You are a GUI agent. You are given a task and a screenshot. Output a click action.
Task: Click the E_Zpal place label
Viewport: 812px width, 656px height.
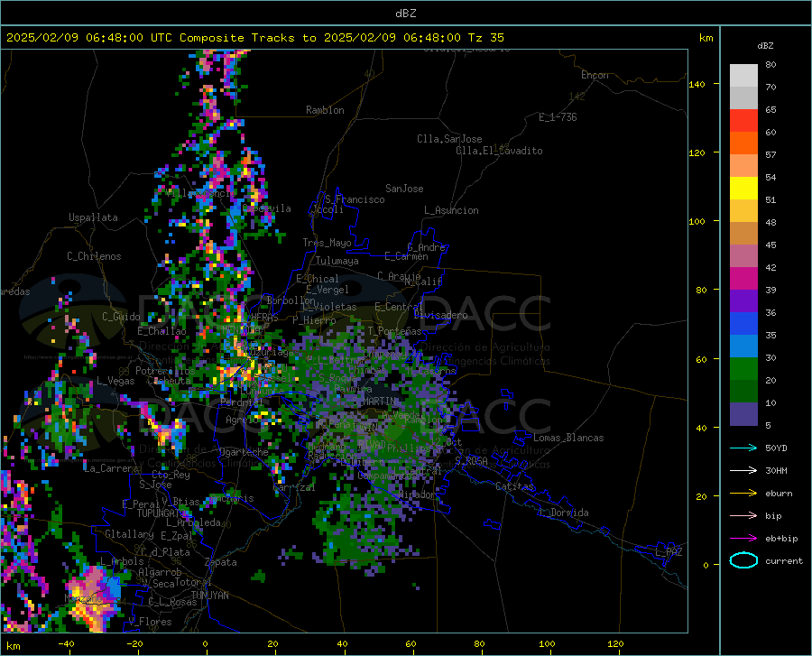coord(177,535)
